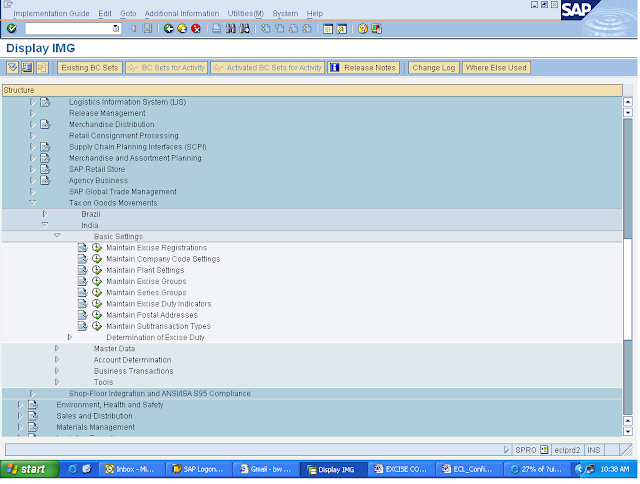The height and width of the screenshot is (484, 640).
Task: Open the Utilities(M) menu
Action: (x=246, y=13)
